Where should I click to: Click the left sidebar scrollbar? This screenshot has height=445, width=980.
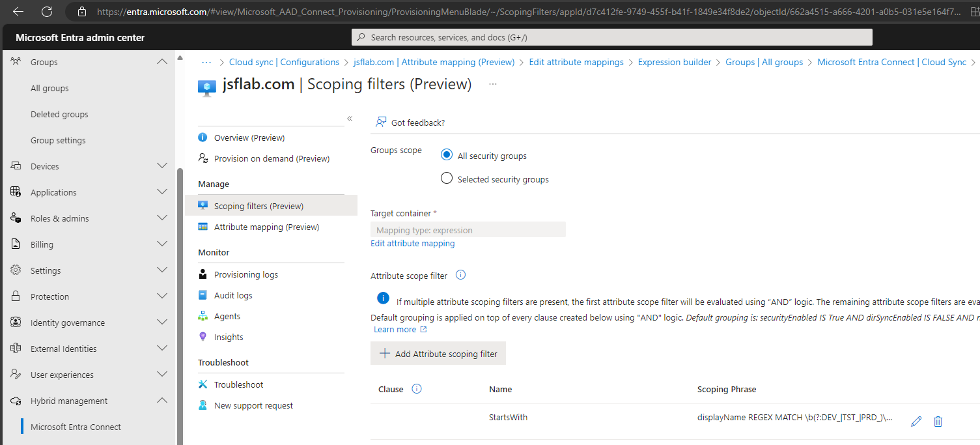pos(180,306)
